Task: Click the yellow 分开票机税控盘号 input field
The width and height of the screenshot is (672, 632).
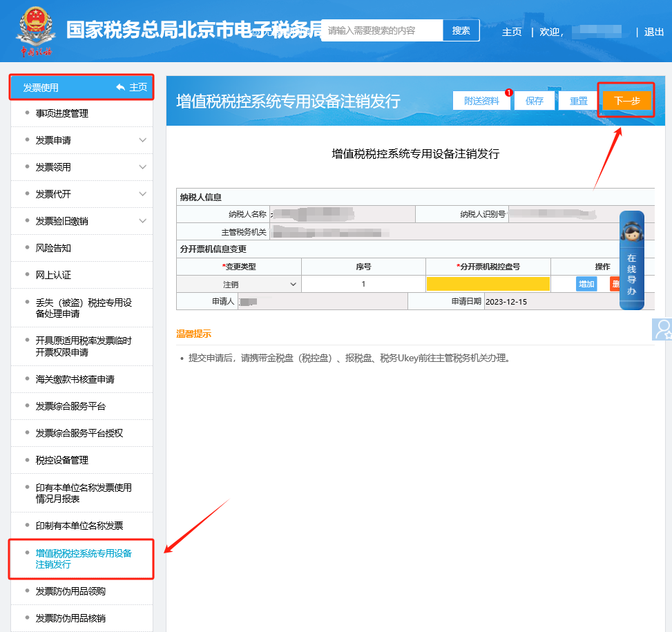Action: [x=488, y=284]
